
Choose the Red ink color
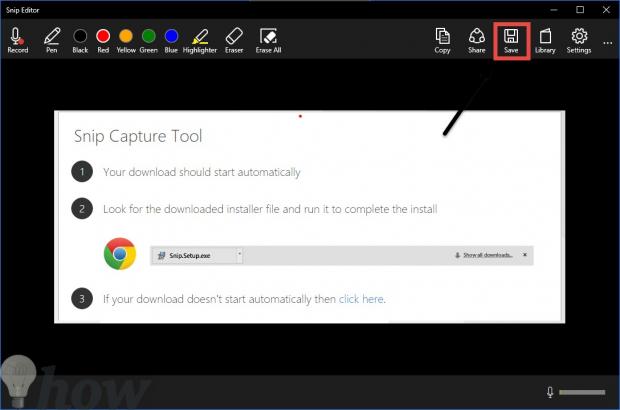click(102, 38)
